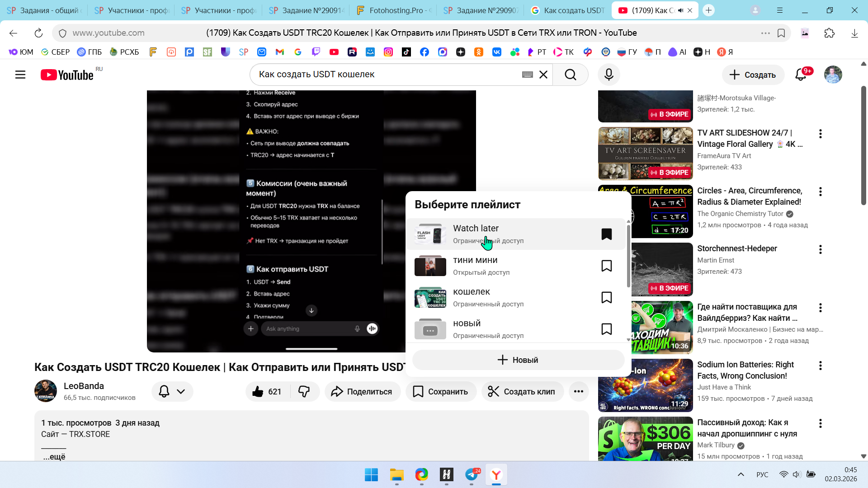Image resolution: width=868 pixels, height=488 pixels.
Task: Click Новый to create new playlist
Action: pos(518,360)
